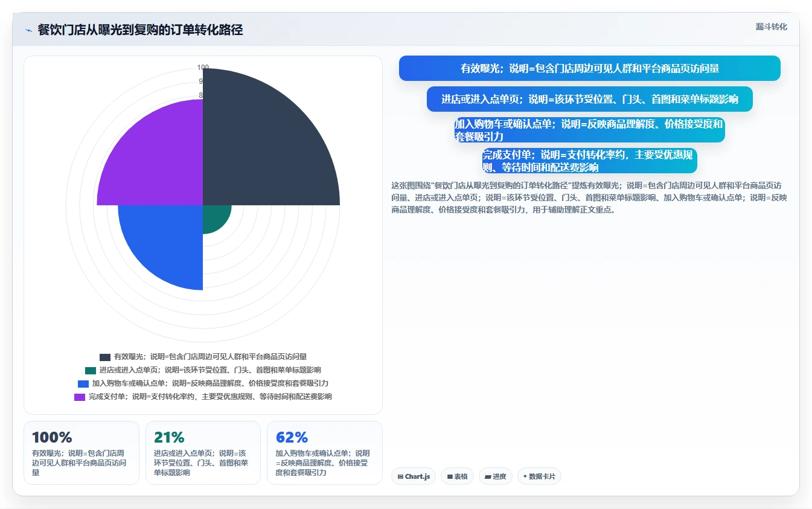
Task: Click the 进店或进入点单页 funnel bar
Action: pos(589,99)
